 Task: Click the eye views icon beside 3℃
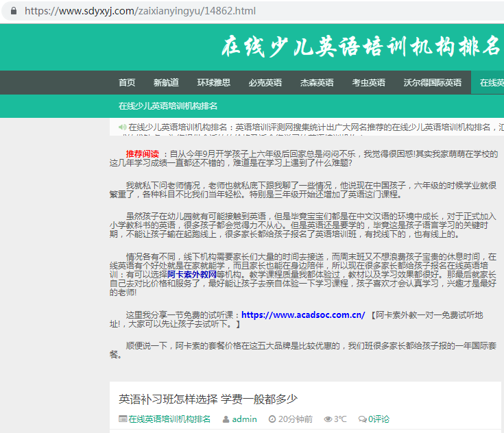(328, 419)
